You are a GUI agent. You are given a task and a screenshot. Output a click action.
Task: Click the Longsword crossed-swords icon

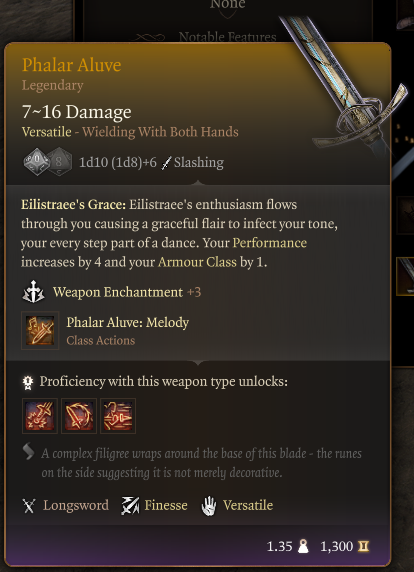(29, 506)
